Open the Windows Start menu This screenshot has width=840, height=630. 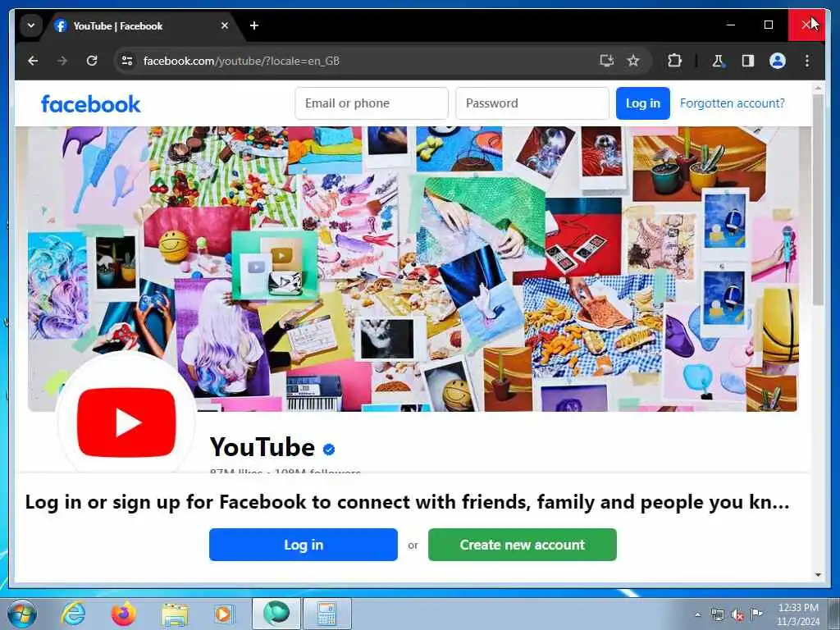[22, 614]
